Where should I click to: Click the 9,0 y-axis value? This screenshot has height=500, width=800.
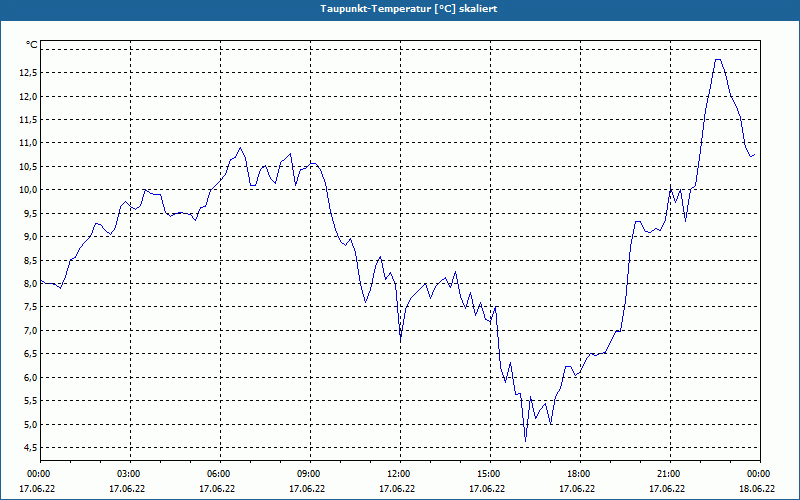pyautogui.click(x=30, y=237)
